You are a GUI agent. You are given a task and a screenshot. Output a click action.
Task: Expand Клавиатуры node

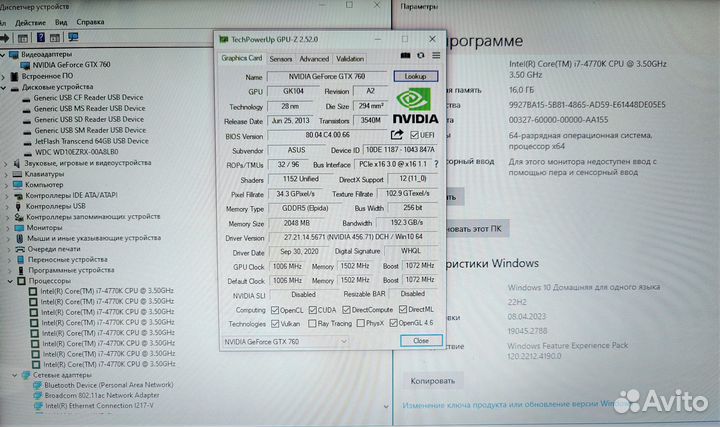pos(6,174)
